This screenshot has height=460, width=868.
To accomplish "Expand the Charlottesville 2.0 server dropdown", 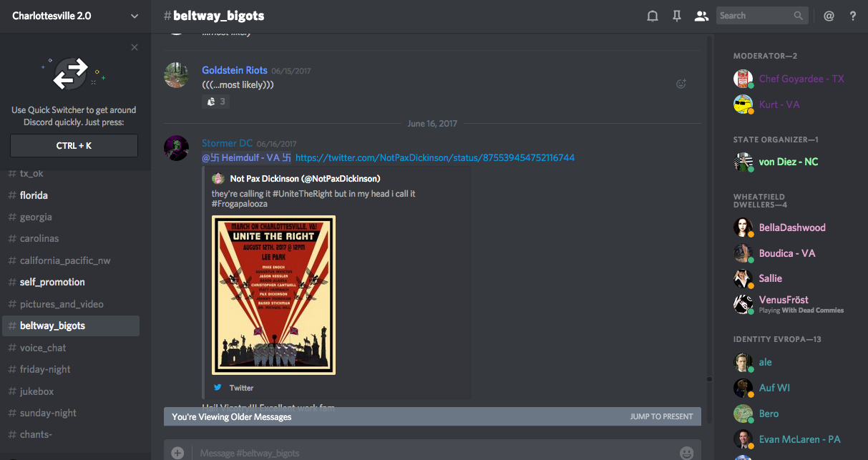I will tap(135, 16).
